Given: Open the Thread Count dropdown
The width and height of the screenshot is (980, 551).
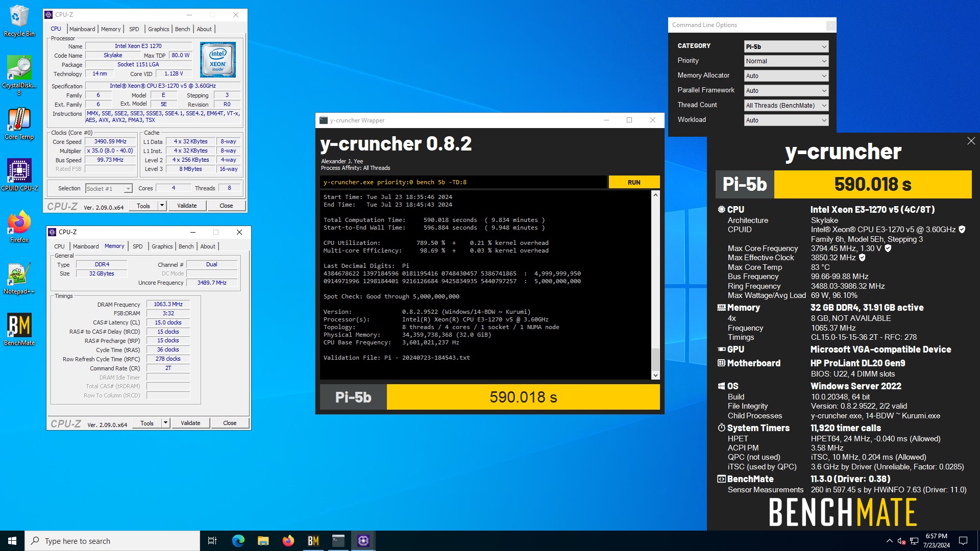Looking at the screenshot, I should 786,105.
